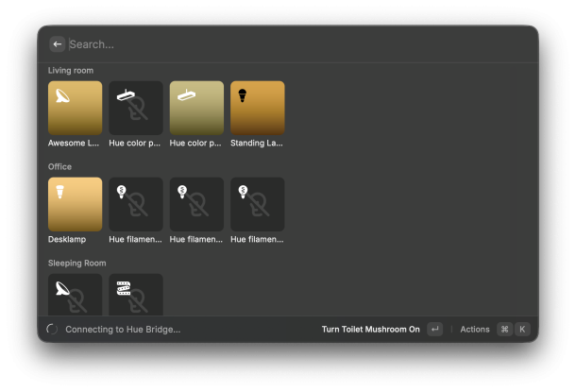Screen dimensions: 576x392
Task: Select the Standing Lamp light tile
Action: (257, 108)
